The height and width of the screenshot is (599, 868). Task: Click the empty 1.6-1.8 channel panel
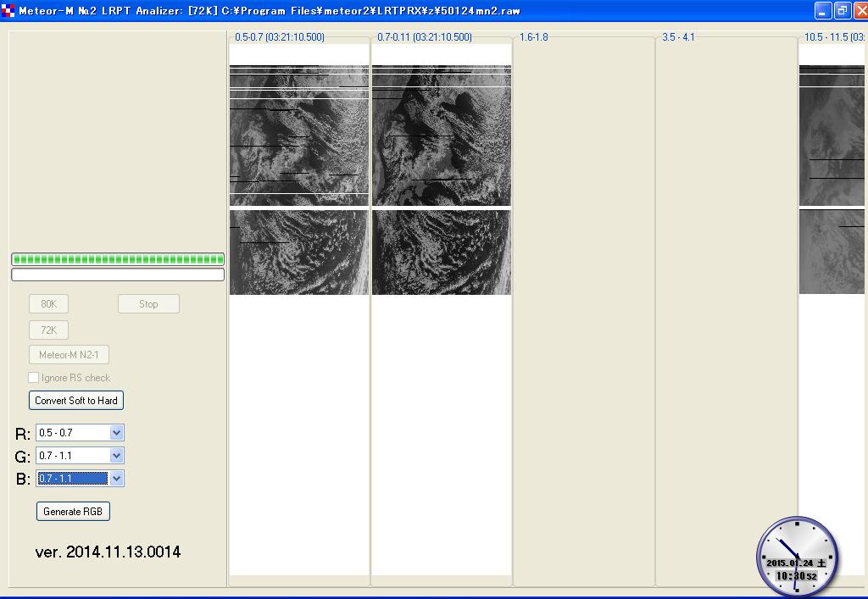click(x=583, y=305)
